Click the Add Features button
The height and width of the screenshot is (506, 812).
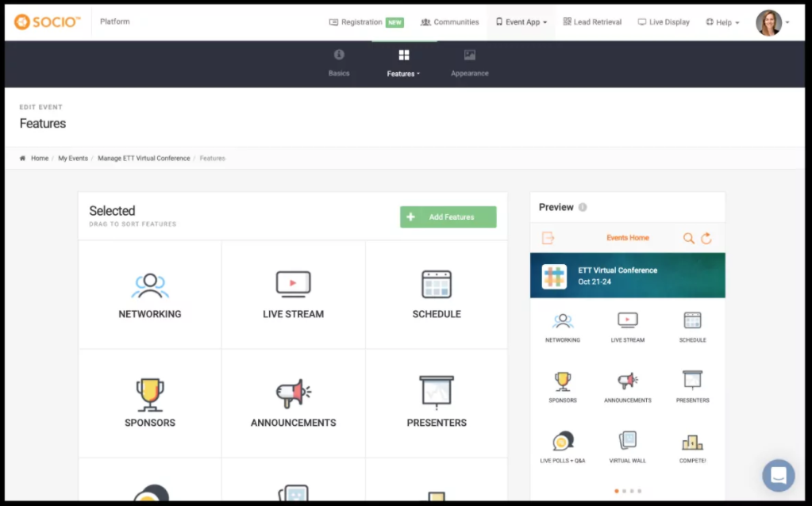448,217
